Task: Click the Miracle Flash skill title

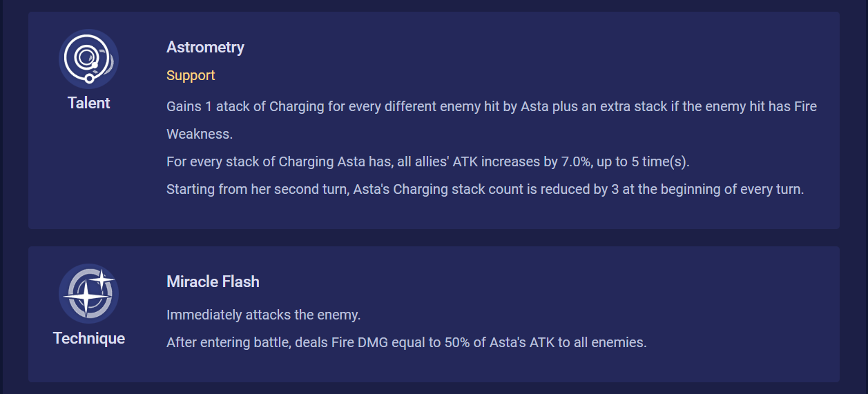Action: coord(213,282)
